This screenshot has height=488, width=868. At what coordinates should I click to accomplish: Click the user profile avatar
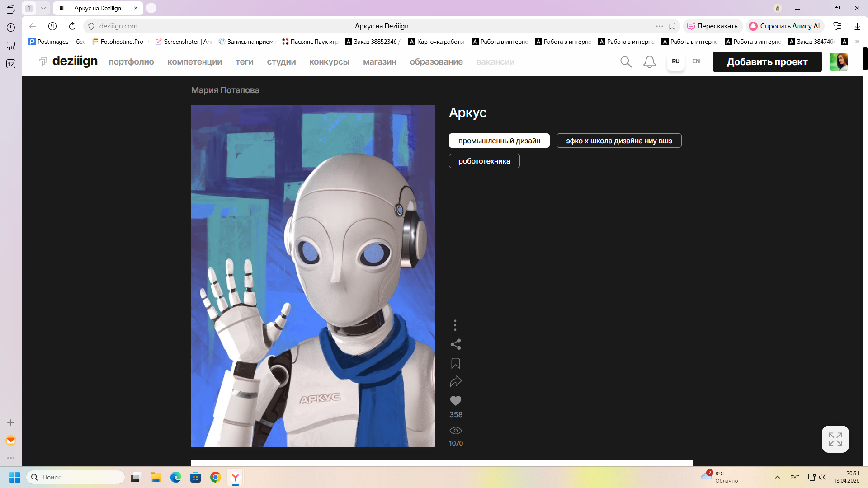click(x=839, y=62)
